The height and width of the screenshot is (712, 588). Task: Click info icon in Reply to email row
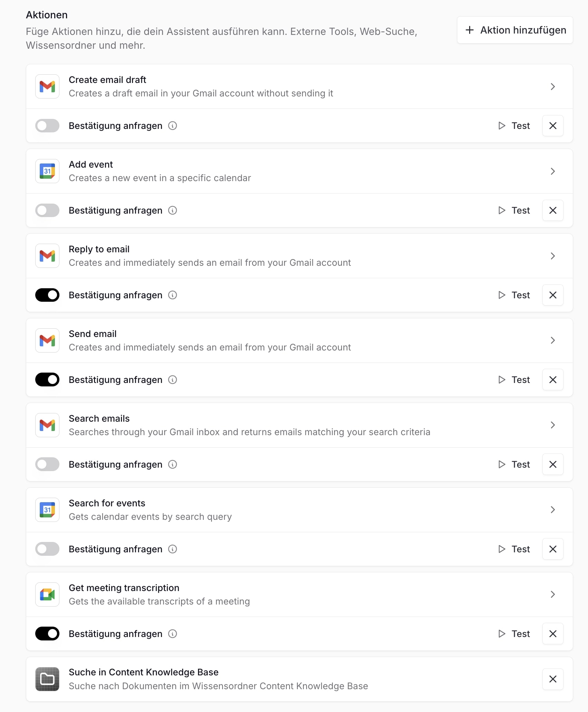click(x=172, y=295)
